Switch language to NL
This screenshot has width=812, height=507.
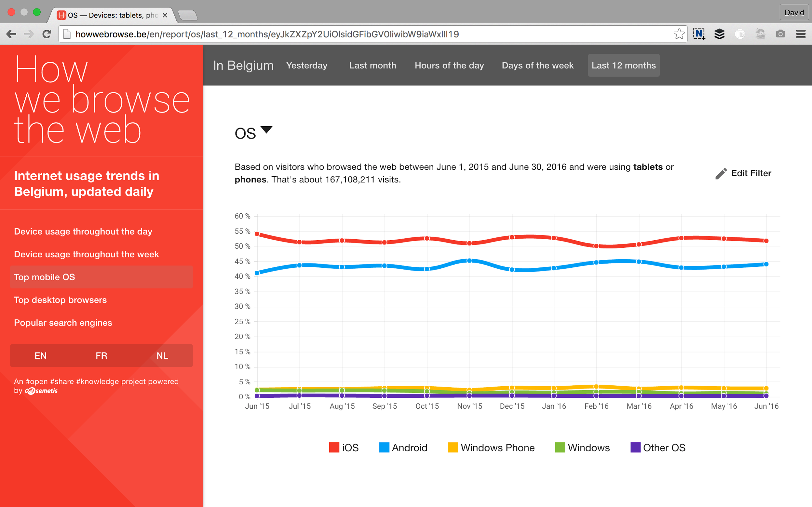[162, 355]
